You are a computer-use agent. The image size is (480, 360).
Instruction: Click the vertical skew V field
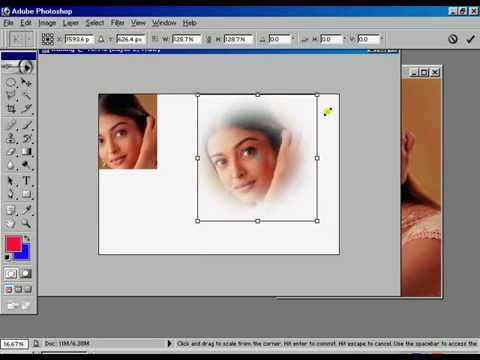pyautogui.click(x=368, y=39)
